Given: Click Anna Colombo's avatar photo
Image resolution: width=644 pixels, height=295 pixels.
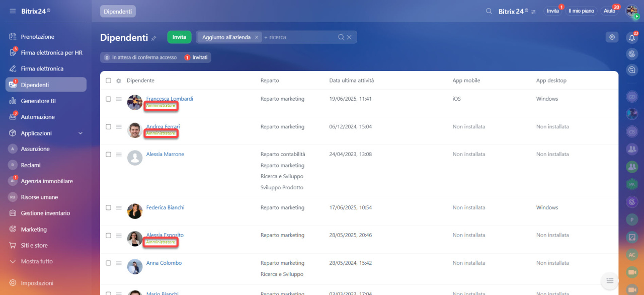Looking at the screenshot, I should 135,267.
